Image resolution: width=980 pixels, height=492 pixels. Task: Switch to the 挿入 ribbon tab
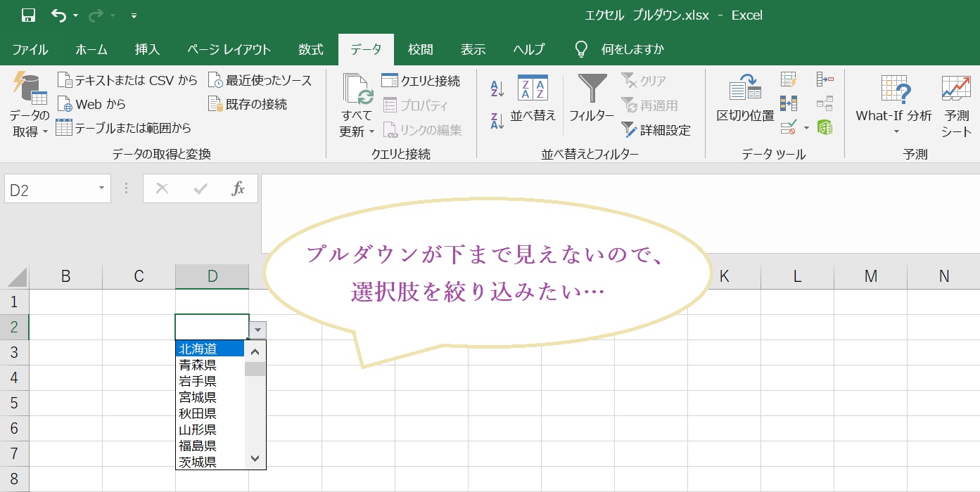tap(148, 49)
